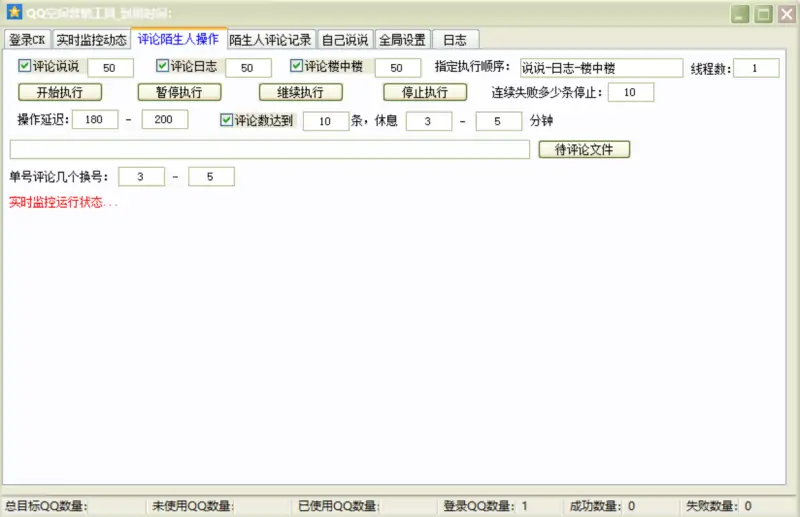Image resolution: width=800 pixels, height=517 pixels.
Task: Click the long comment file path field
Action: 269,149
